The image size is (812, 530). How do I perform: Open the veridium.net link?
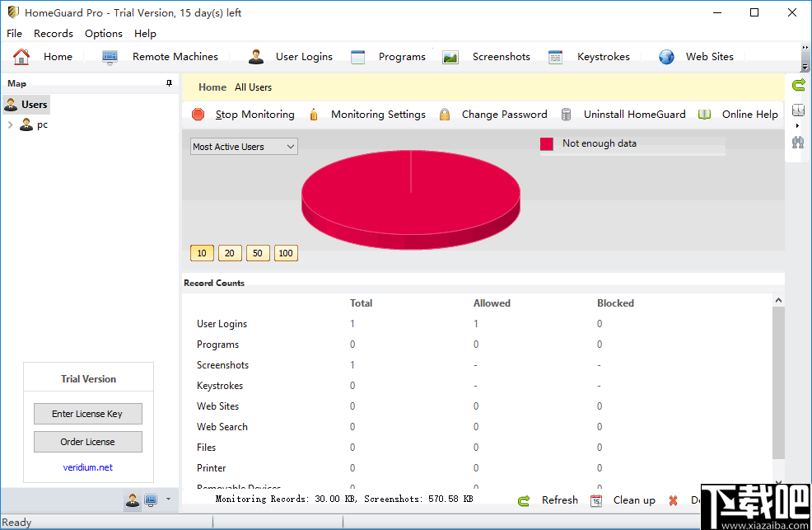[88, 467]
